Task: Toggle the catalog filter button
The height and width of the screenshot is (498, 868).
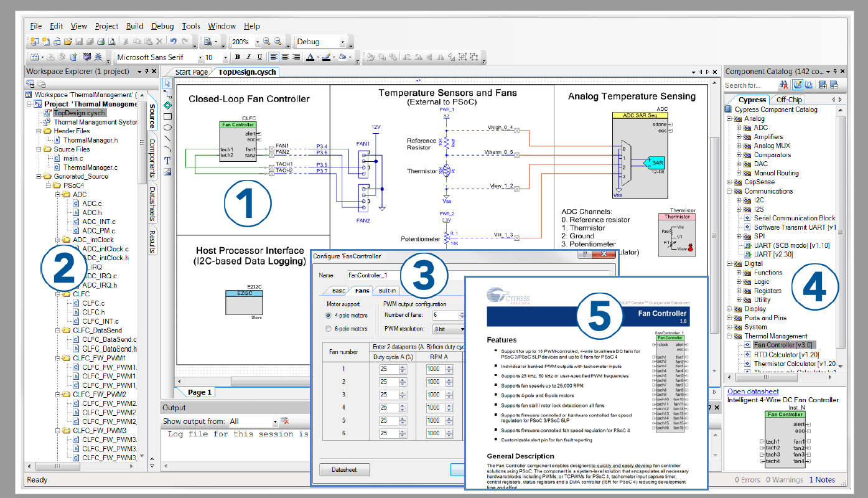Action: 798,85
